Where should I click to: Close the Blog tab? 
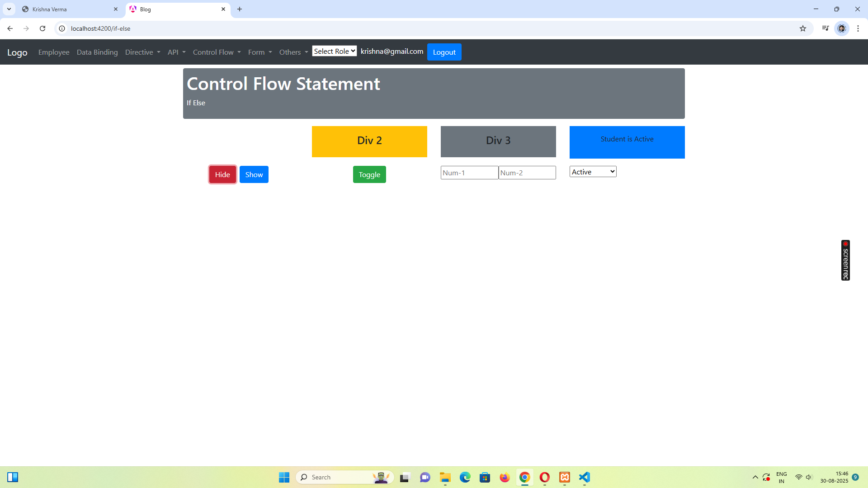click(x=223, y=9)
